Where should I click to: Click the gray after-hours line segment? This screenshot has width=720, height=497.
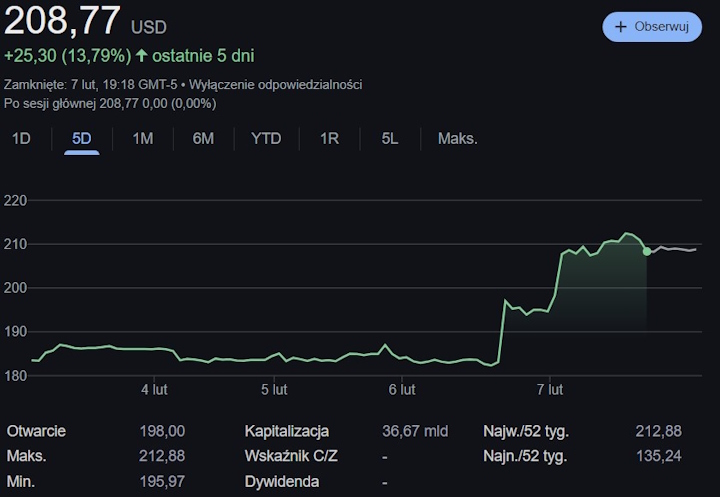click(x=675, y=248)
